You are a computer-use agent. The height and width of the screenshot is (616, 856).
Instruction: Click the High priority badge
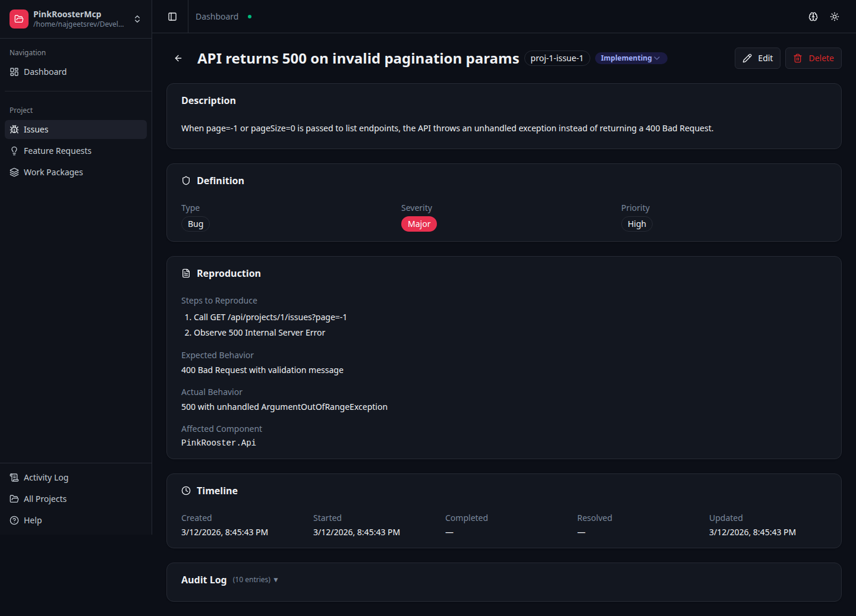(637, 224)
